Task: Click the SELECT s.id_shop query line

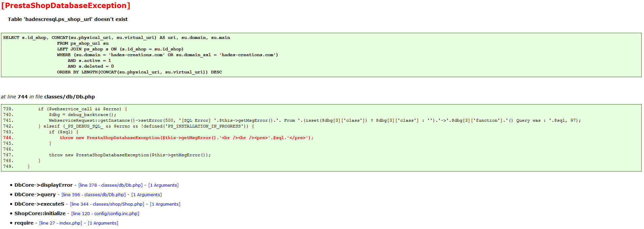Action: pos(117,38)
